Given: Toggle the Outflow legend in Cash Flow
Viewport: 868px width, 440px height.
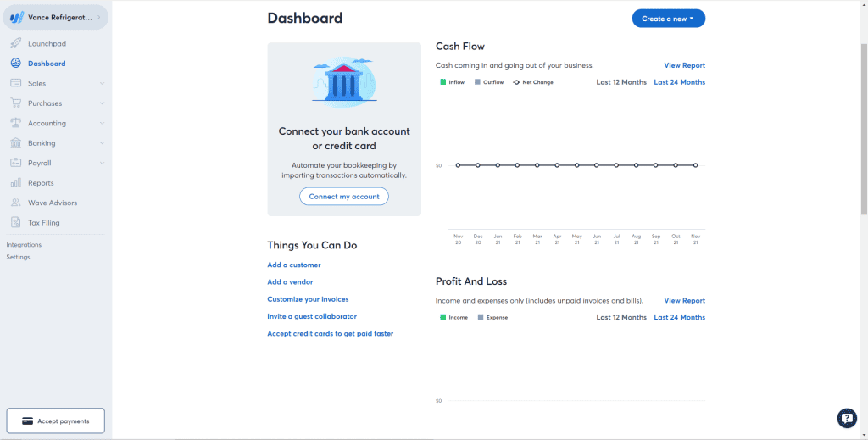Looking at the screenshot, I should pos(489,82).
